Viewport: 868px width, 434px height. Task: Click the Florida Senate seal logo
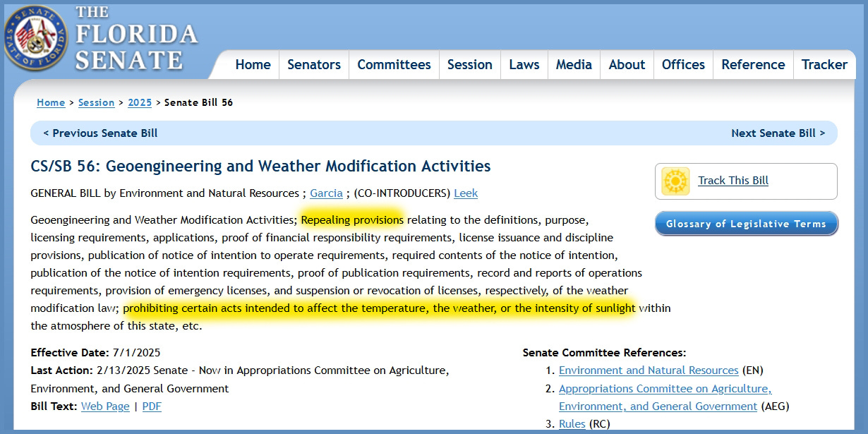click(x=35, y=37)
